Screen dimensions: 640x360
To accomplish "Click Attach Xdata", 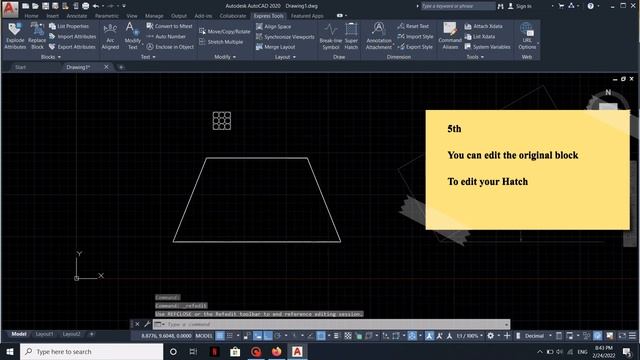I will tap(484, 26).
